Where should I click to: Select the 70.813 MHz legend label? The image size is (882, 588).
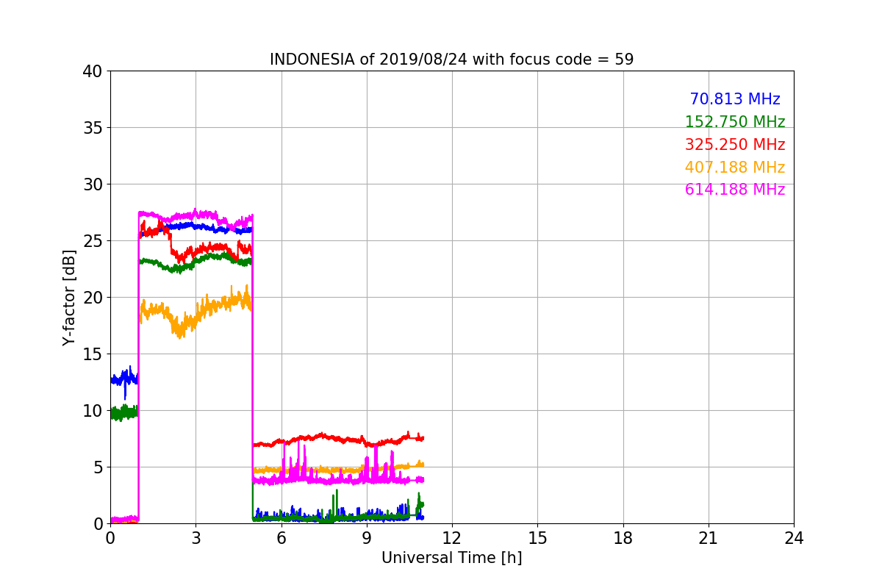tap(735, 99)
